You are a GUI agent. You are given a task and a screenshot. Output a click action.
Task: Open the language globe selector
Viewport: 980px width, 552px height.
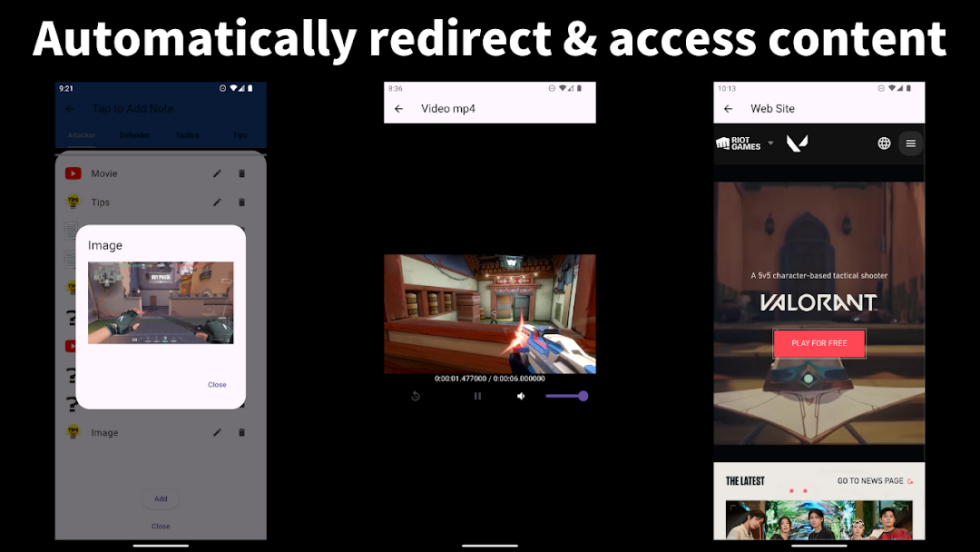[x=884, y=143]
